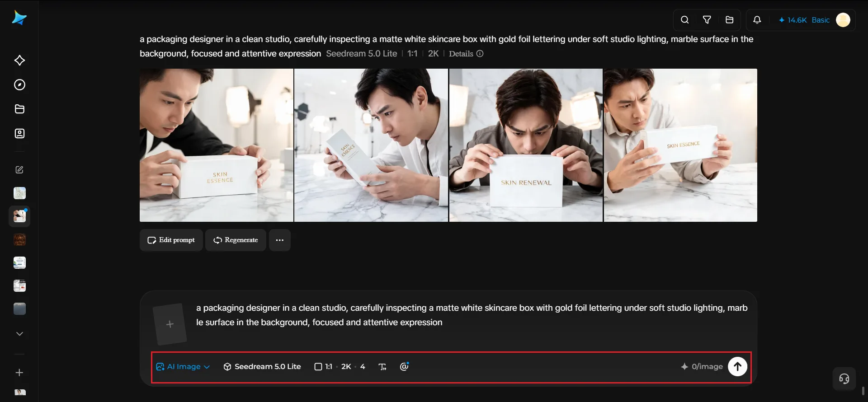Open first generated image with SKIN ESSENCE box
This screenshot has height=402, width=868.
[x=217, y=145]
